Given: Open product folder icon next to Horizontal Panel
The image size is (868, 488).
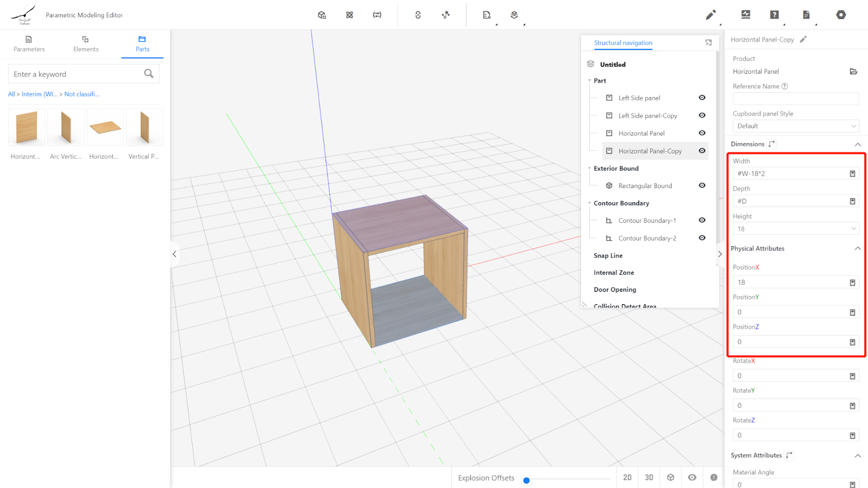Looking at the screenshot, I should 853,72.
